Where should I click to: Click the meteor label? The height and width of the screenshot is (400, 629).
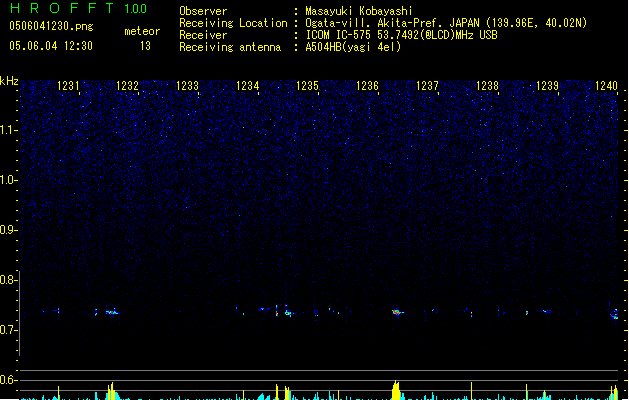point(142,31)
